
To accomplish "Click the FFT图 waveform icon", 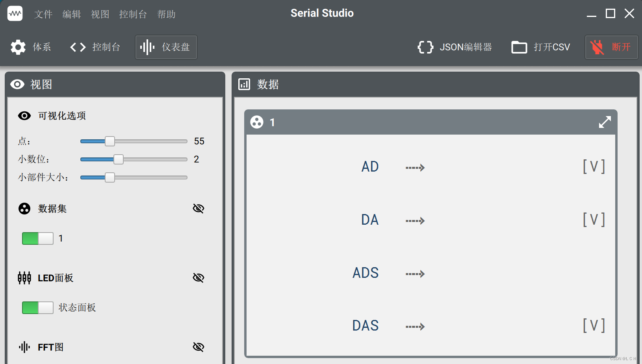I will pos(24,347).
